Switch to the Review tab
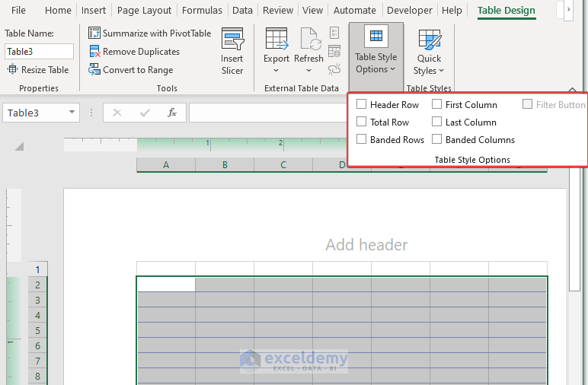The height and width of the screenshot is (385, 588). coord(278,10)
